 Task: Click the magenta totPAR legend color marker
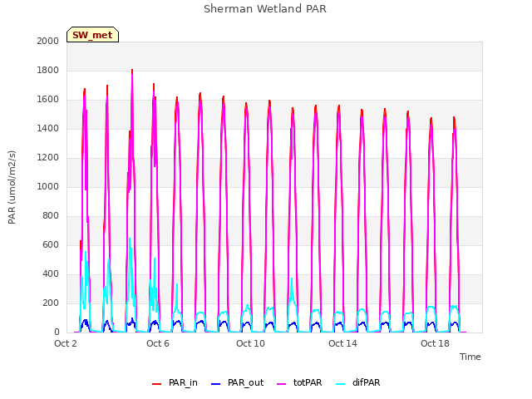point(281,384)
